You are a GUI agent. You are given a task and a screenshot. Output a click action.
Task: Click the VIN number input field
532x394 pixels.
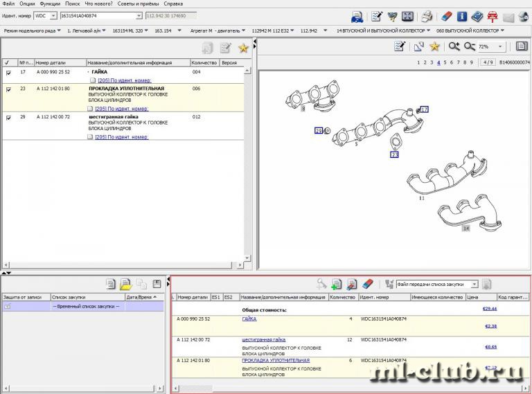[x=97, y=15]
